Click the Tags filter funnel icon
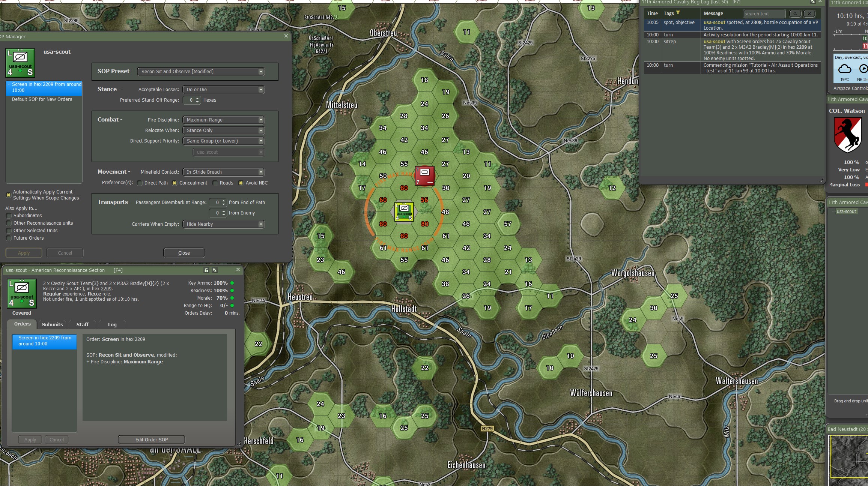 coord(678,13)
